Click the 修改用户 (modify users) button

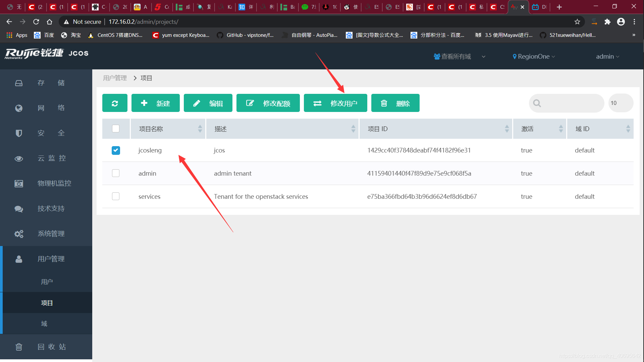335,103
